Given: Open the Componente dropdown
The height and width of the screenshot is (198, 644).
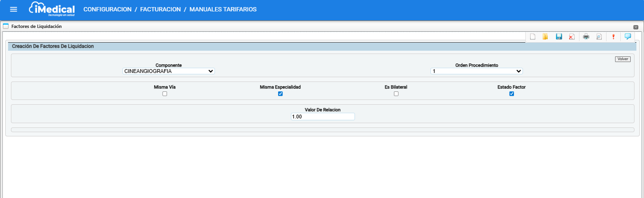Looking at the screenshot, I should click(x=168, y=71).
